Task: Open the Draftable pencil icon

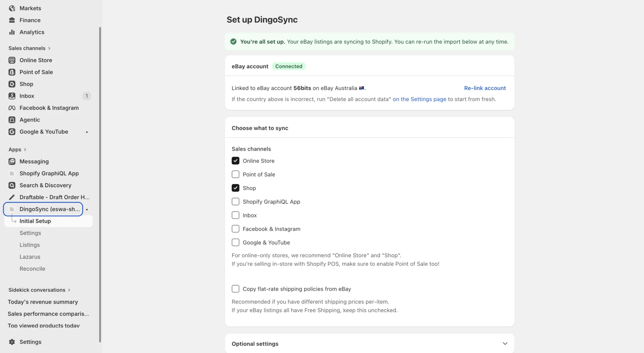Action: pos(12,197)
